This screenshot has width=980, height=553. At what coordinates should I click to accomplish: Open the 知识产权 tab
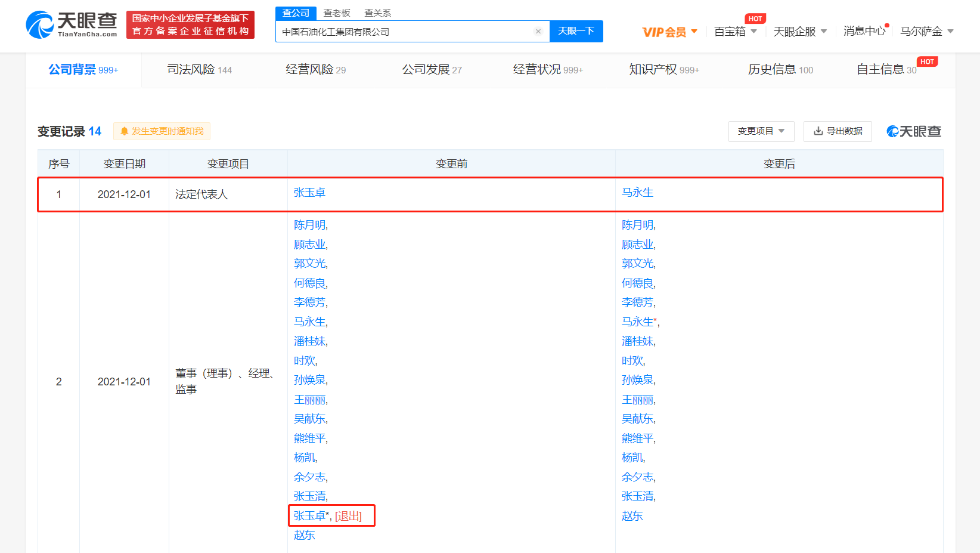(664, 70)
